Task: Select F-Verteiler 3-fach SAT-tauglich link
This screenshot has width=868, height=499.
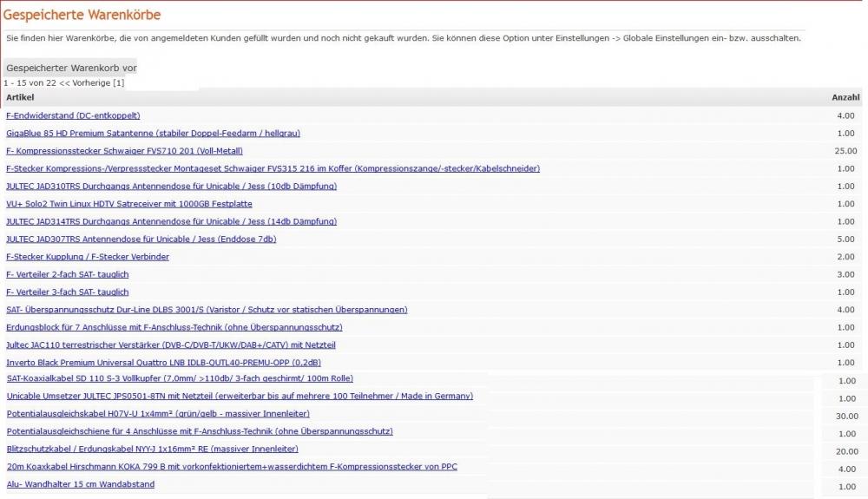Action: [67, 292]
